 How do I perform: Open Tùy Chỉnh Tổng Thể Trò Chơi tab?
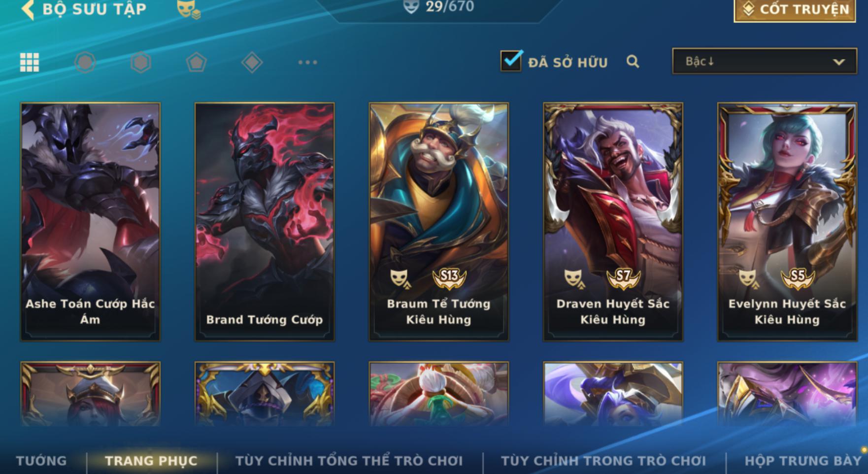click(349, 461)
